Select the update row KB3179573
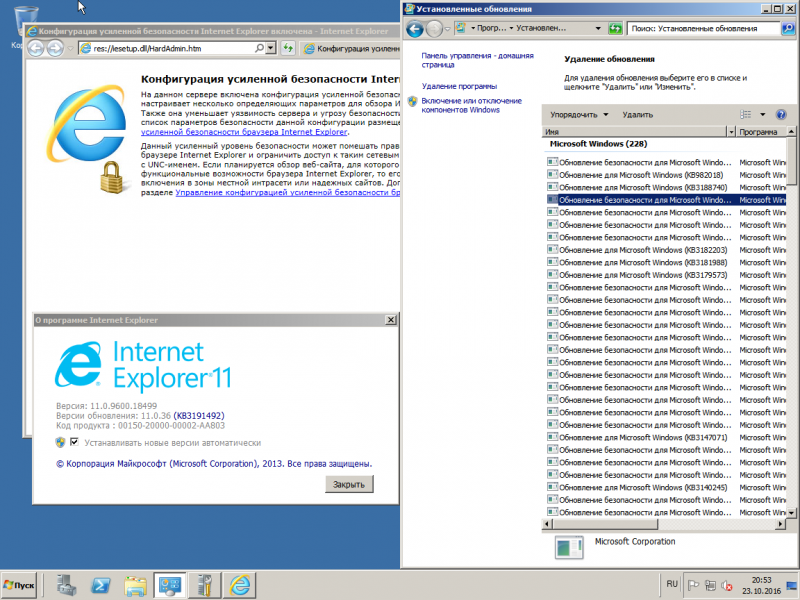This screenshot has height=600, width=800. pyautogui.click(x=666, y=275)
